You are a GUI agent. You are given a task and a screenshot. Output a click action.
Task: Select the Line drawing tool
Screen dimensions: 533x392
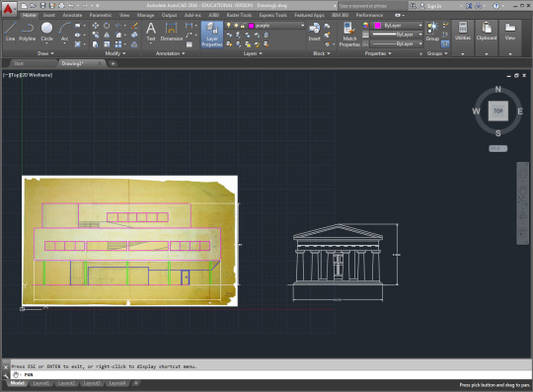pyautogui.click(x=10, y=32)
